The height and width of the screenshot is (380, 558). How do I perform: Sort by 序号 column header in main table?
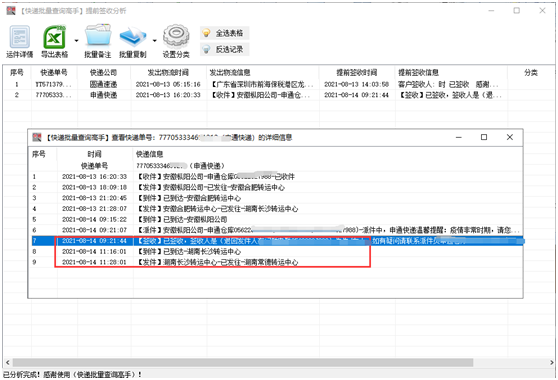16,73
